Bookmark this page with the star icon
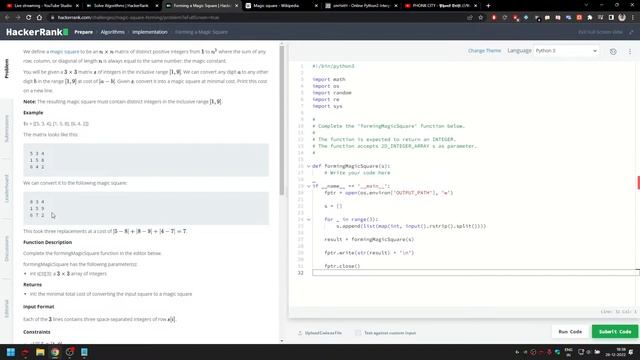 click(481, 18)
